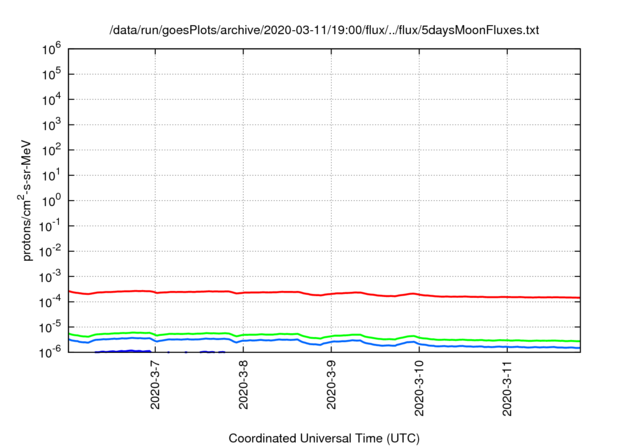Screen dimensions: 640x448
Task: Click the 10^-3 y-axis tick label
Action: click(50, 277)
